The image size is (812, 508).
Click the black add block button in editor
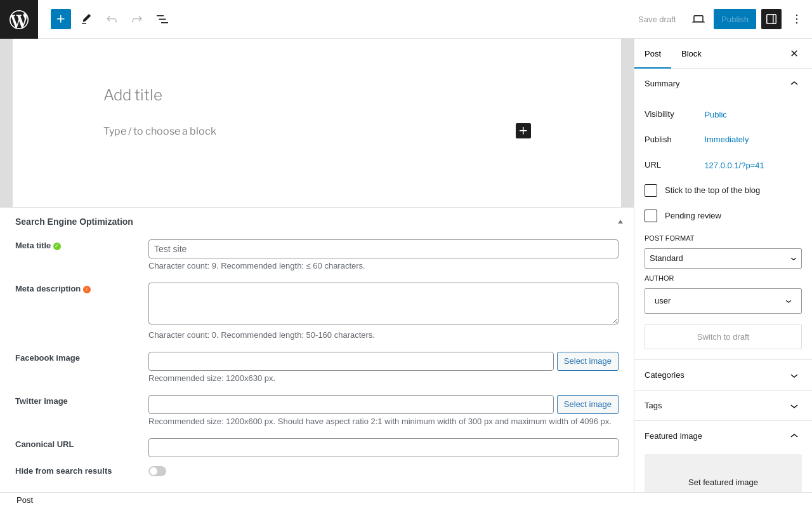coord(523,131)
